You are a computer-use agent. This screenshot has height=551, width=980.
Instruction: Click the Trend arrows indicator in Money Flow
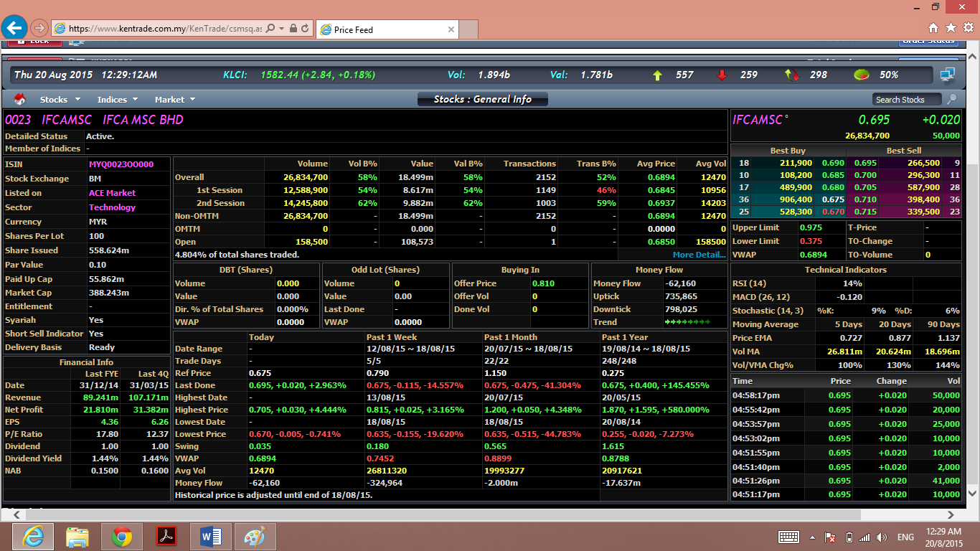[x=688, y=322]
